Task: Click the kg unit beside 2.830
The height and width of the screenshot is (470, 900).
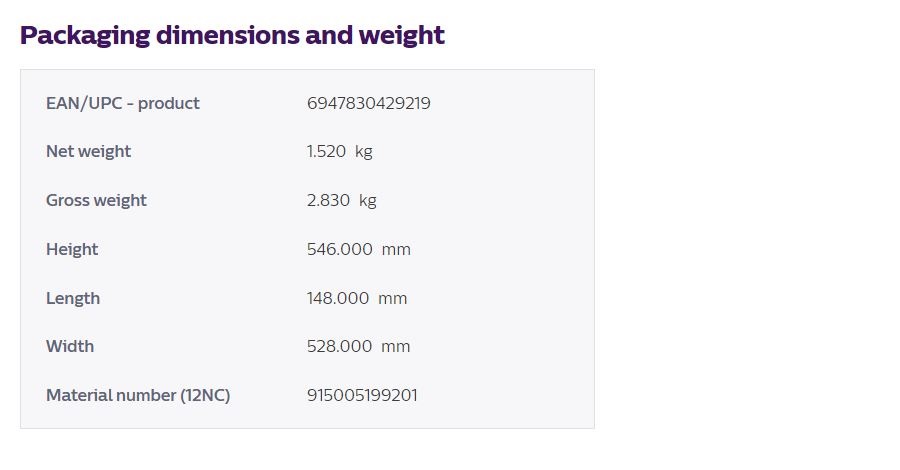Action: pos(368,201)
